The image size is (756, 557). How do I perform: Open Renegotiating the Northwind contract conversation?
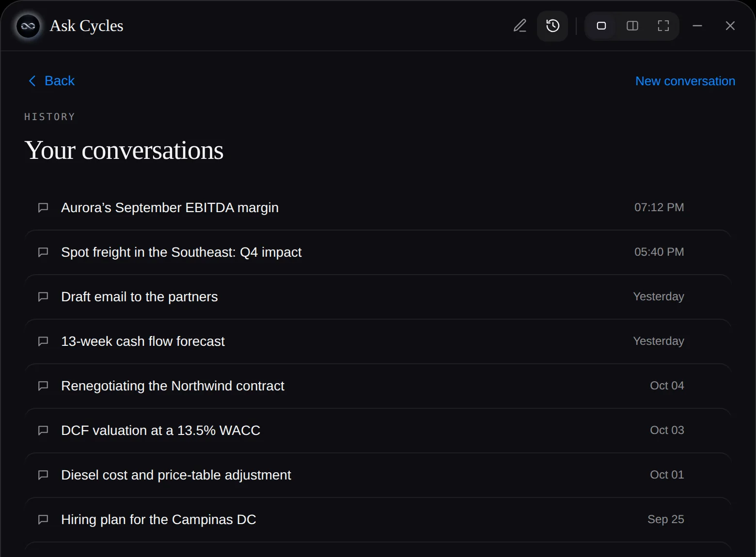[378, 386]
